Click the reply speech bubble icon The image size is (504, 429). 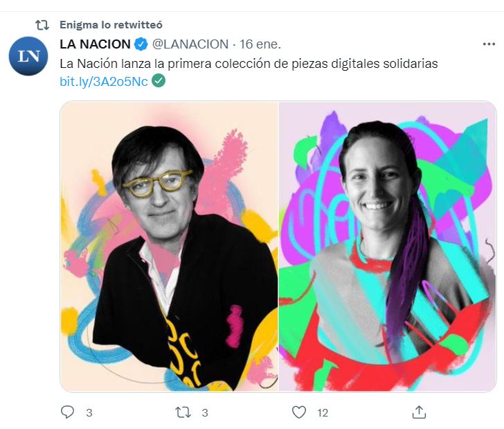coord(68,412)
